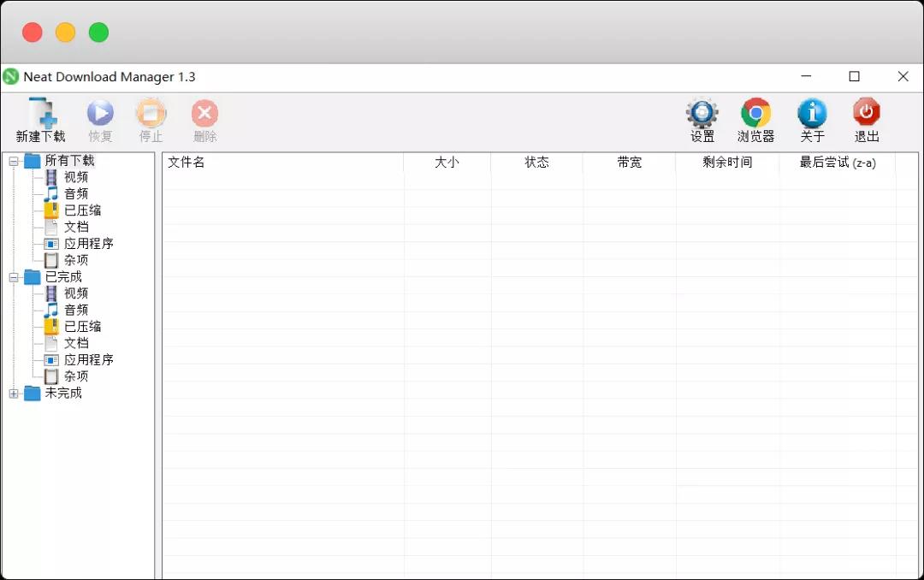This screenshot has width=924, height=580.
Task: Click the 未完成 folder icon
Action: (x=32, y=394)
